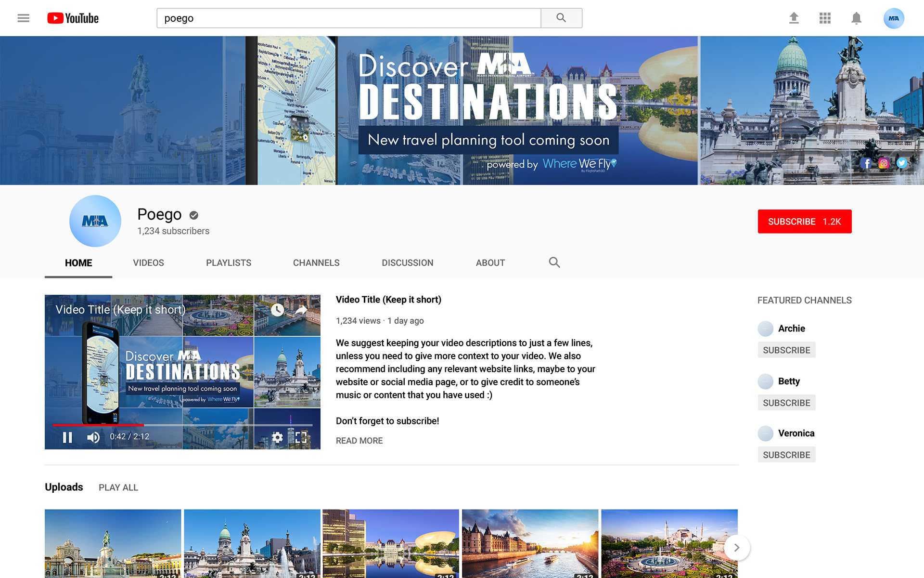
Task: Open Veronica channel name link
Action: pos(796,433)
